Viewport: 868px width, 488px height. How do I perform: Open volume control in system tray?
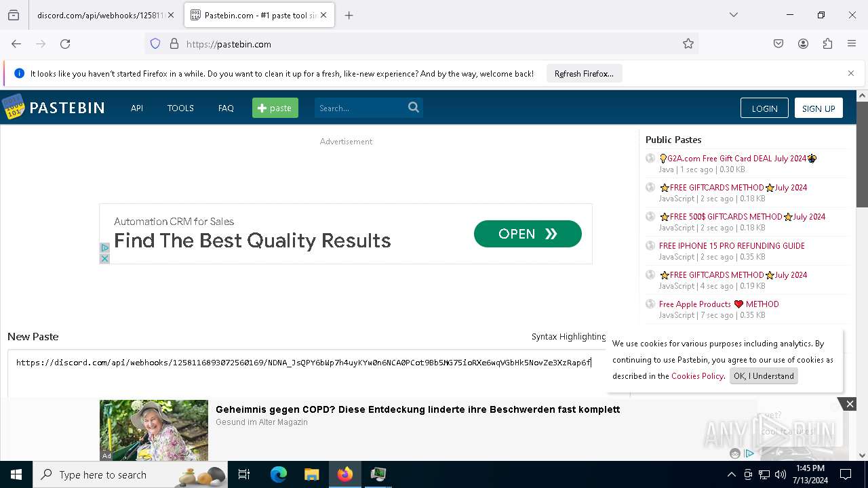(781, 474)
